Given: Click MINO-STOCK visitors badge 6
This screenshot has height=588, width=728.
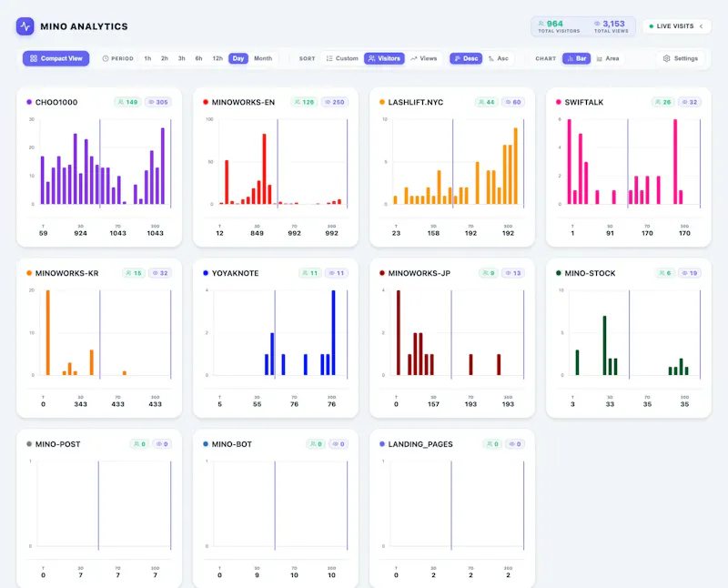Looking at the screenshot, I should click(x=665, y=273).
